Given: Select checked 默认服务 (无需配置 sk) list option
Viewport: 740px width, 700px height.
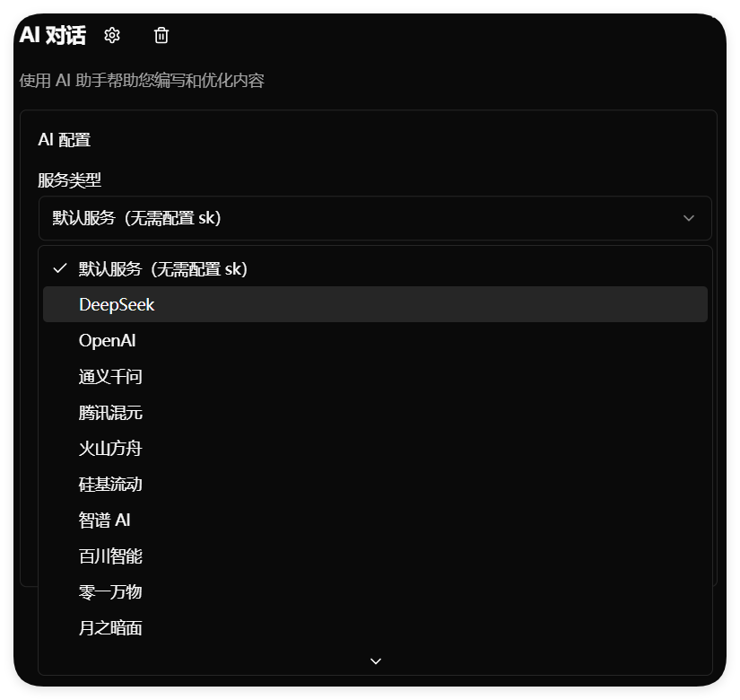Looking at the screenshot, I should [x=163, y=268].
